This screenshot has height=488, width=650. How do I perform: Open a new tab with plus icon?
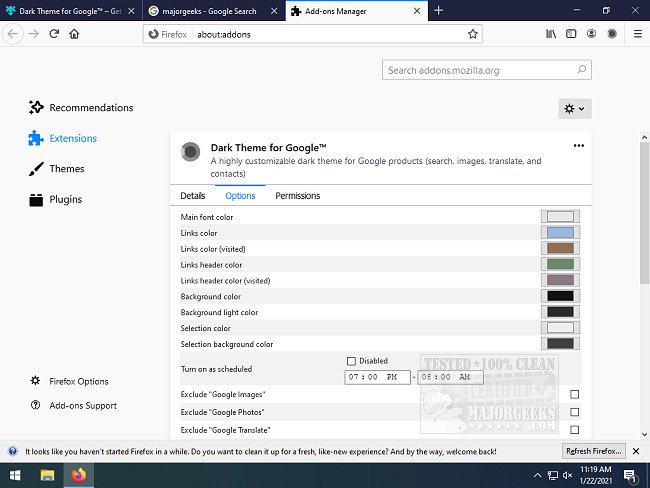[x=439, y=10]
